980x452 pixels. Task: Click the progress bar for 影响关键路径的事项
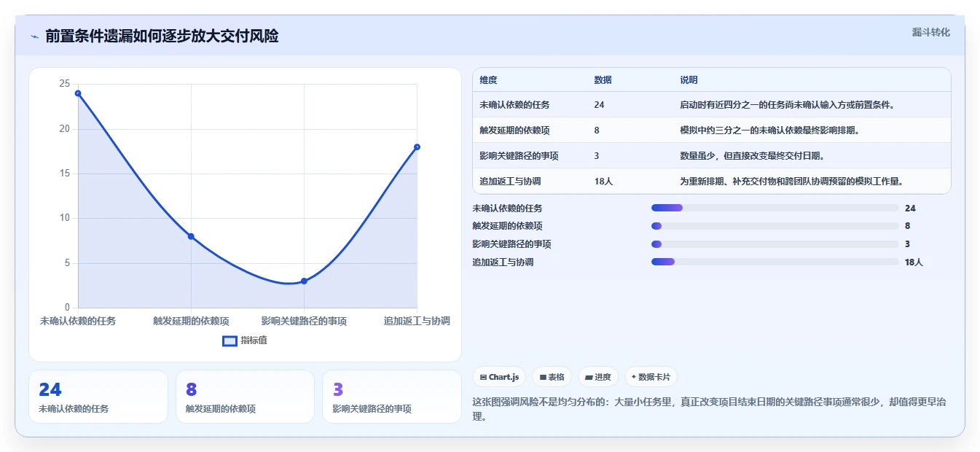click(x=775, y=244)
